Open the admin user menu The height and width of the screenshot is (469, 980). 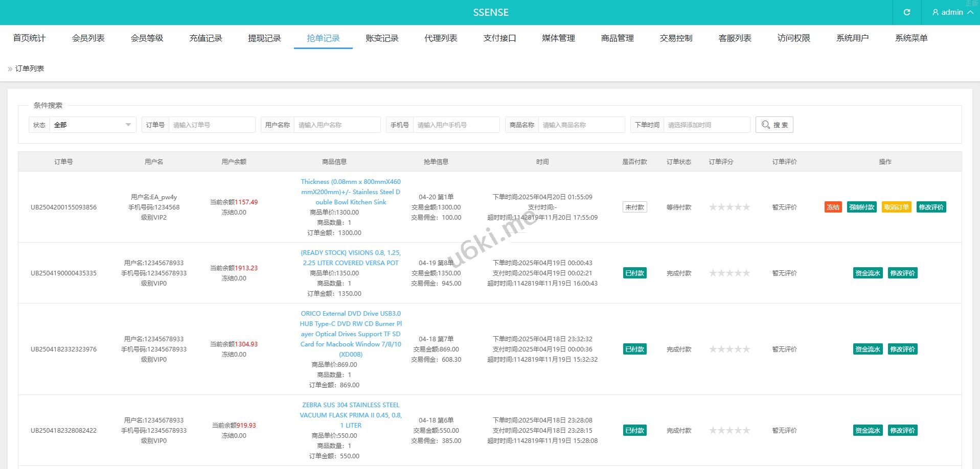click(952, 12)
